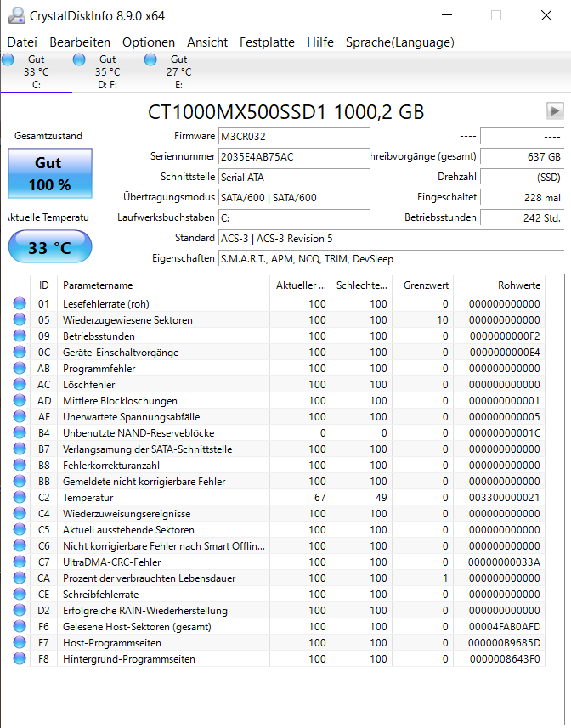The image size is (571, 728).
Task: Select the blue status orb for drive C:
Action: [8, 59]
